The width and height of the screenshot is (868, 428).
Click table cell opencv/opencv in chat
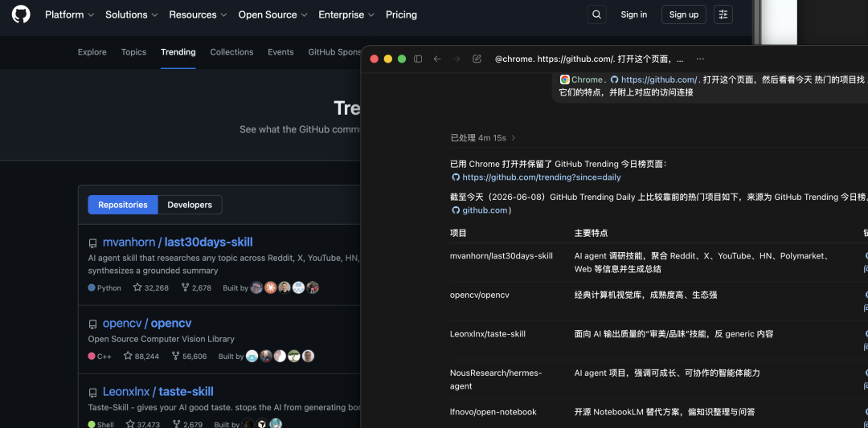[x=479, y=296]
